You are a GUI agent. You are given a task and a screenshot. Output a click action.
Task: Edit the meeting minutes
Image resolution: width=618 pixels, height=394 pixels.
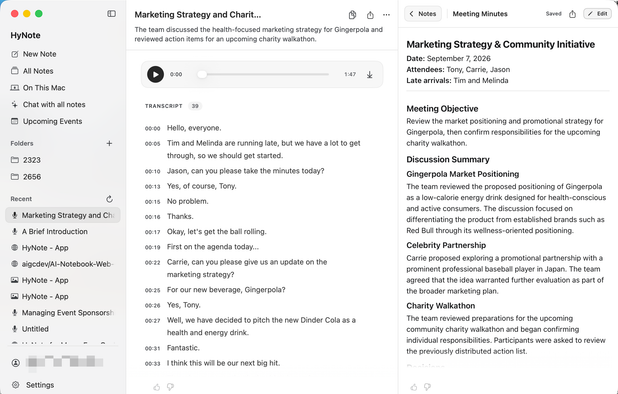(598, 14)
